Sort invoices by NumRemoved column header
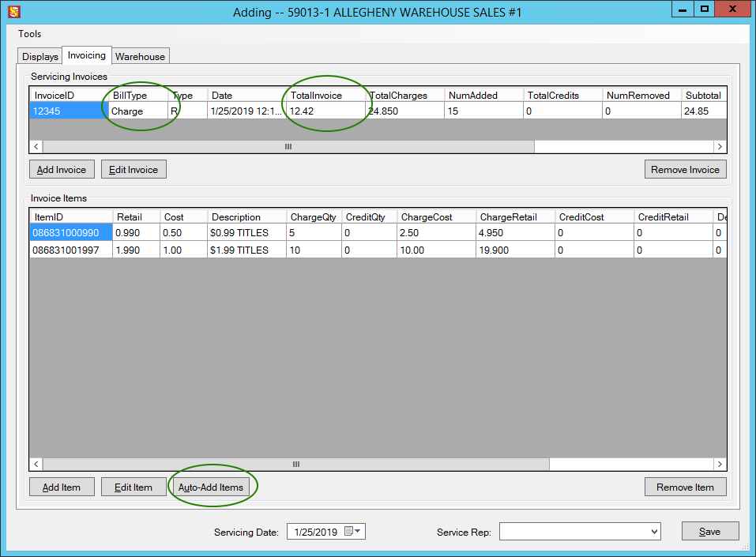The image size is (756, 557). tap(641, 95)
